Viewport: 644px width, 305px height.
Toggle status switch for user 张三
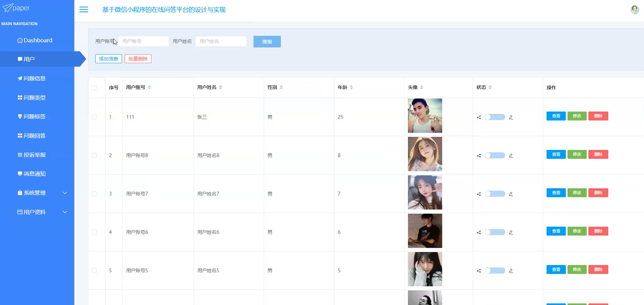tap(495, 117)
